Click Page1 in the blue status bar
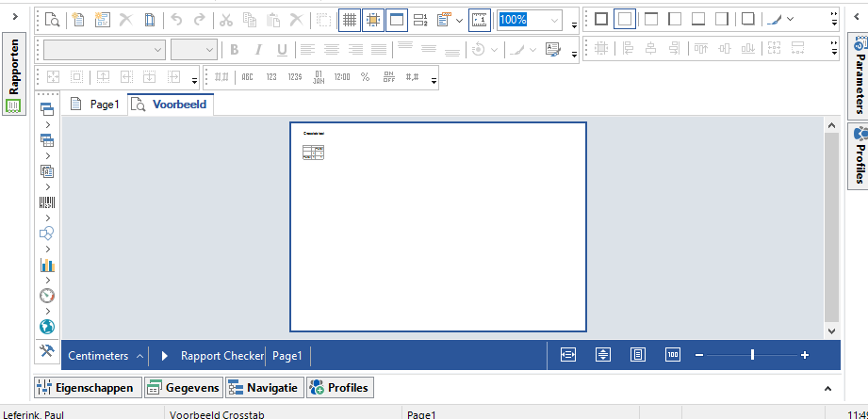Screen dimensions: 868x419 coord(287,356)
